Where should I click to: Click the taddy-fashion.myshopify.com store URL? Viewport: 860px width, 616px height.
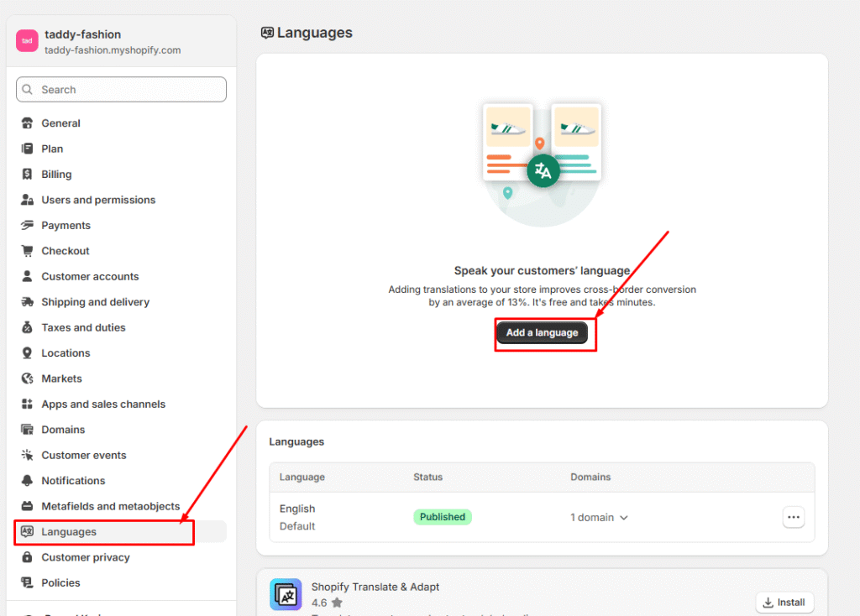pos(113,50)
